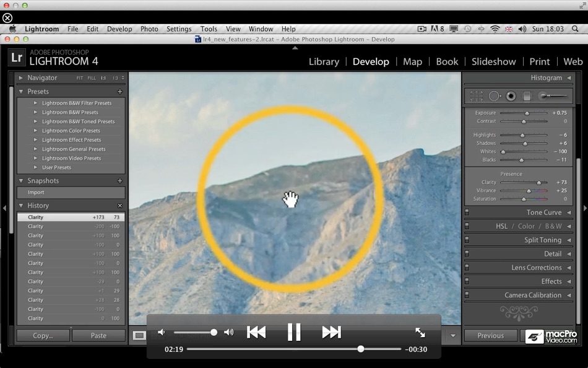Expand Lightroom Color Presets folder
The height and width of the screenshot is (368, 588).
click(x=36, y=131)
